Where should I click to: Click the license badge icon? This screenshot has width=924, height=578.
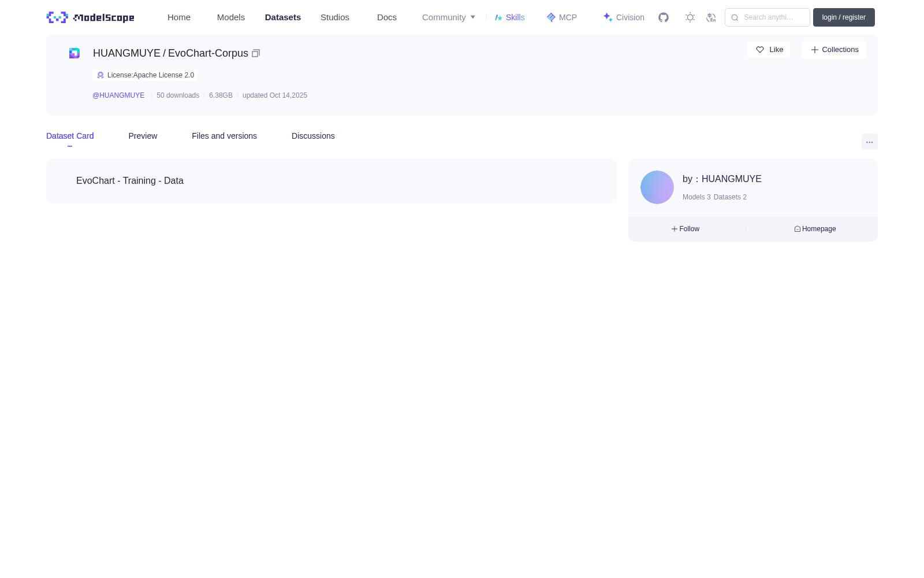point(100,75)
